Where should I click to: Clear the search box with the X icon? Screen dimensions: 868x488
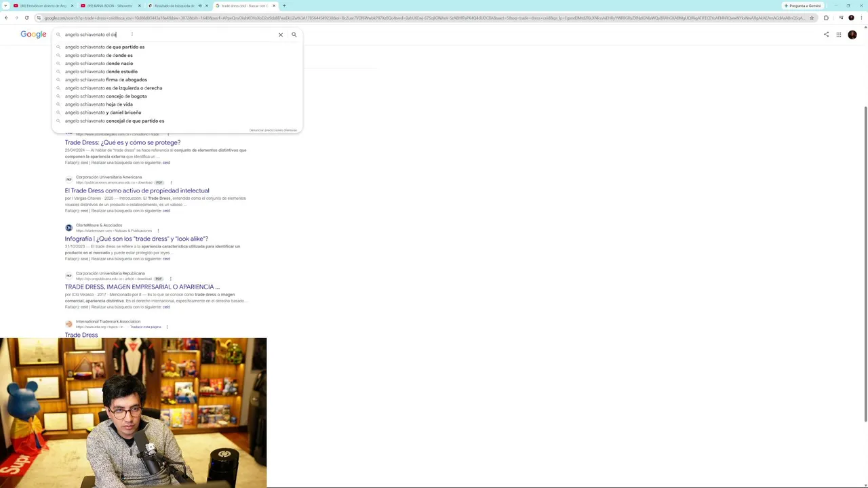[x=281, y=35]
